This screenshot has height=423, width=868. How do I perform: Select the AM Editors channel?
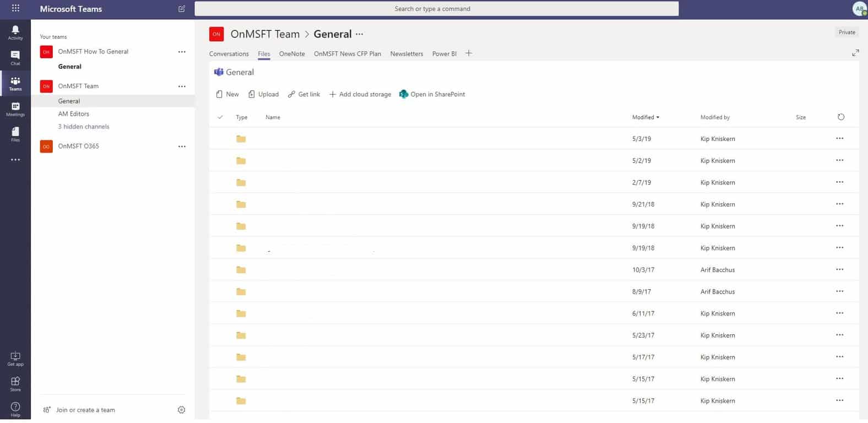click(74, 114)
